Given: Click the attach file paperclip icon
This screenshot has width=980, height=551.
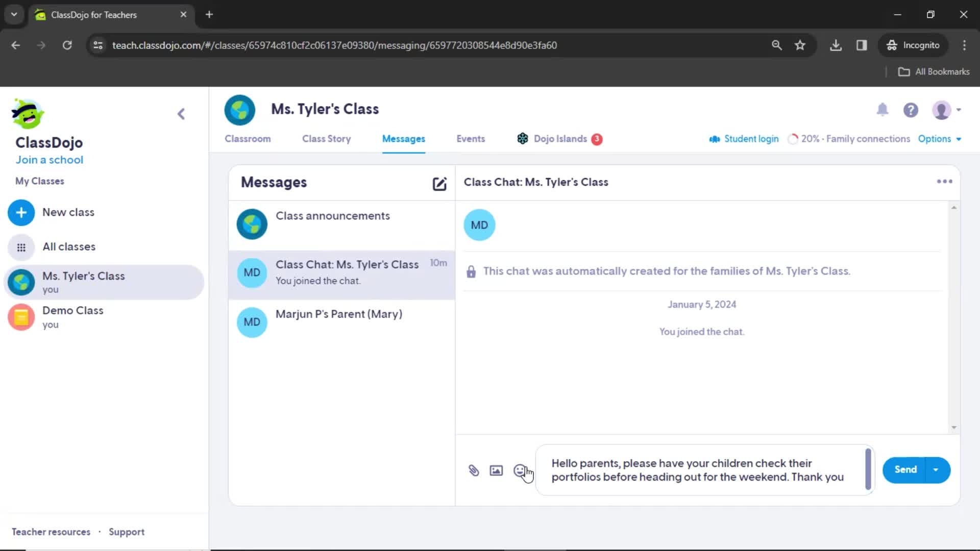Looking at the screenshot, I should 474,470.
